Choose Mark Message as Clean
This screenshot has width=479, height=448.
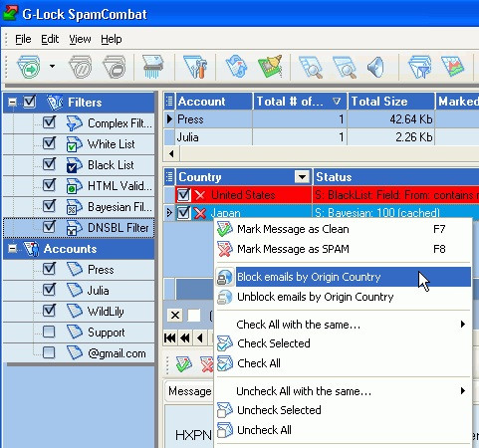tap(344, 229)
